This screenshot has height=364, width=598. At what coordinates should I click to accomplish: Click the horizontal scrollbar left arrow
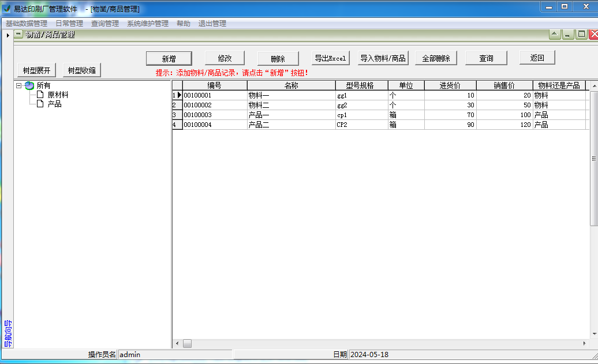point(177,343)
